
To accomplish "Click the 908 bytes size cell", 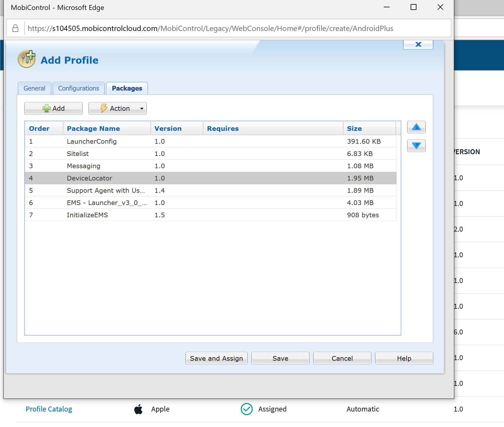I will 363,215.
